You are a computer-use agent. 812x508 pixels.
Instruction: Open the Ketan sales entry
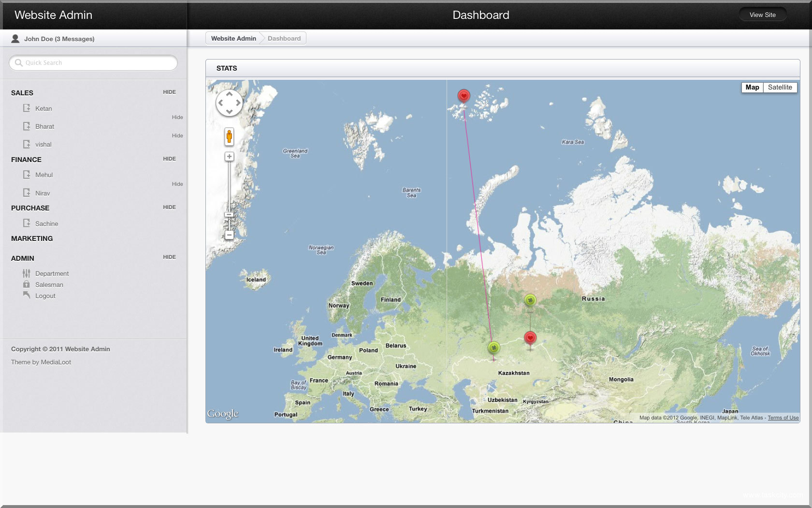[43, 108]
